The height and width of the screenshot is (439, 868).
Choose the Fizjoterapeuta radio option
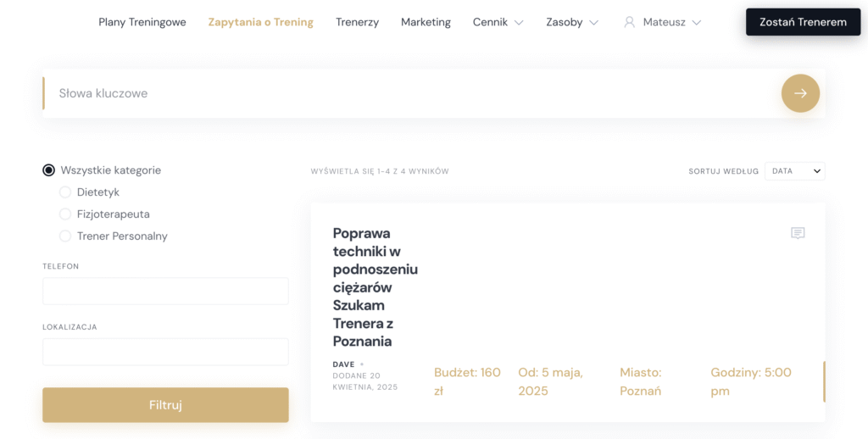click(65, 214)
